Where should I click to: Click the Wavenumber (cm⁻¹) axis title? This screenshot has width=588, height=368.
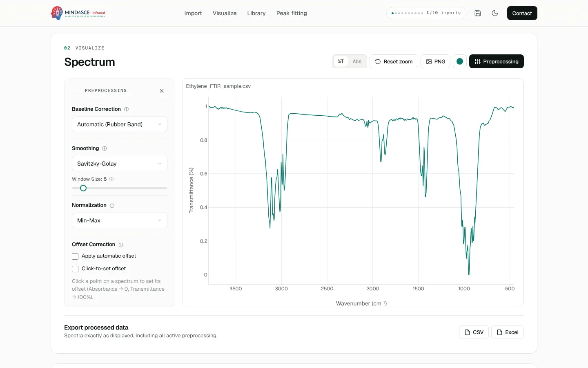(361, 303)
